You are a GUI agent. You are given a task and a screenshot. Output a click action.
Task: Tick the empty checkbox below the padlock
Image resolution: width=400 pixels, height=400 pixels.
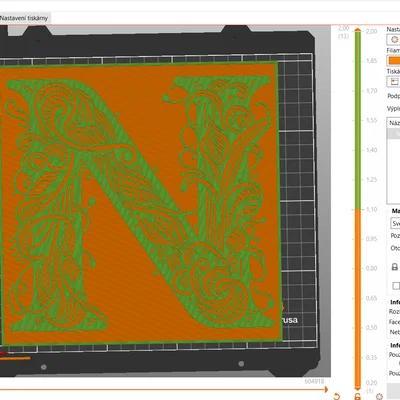(396, 286)
